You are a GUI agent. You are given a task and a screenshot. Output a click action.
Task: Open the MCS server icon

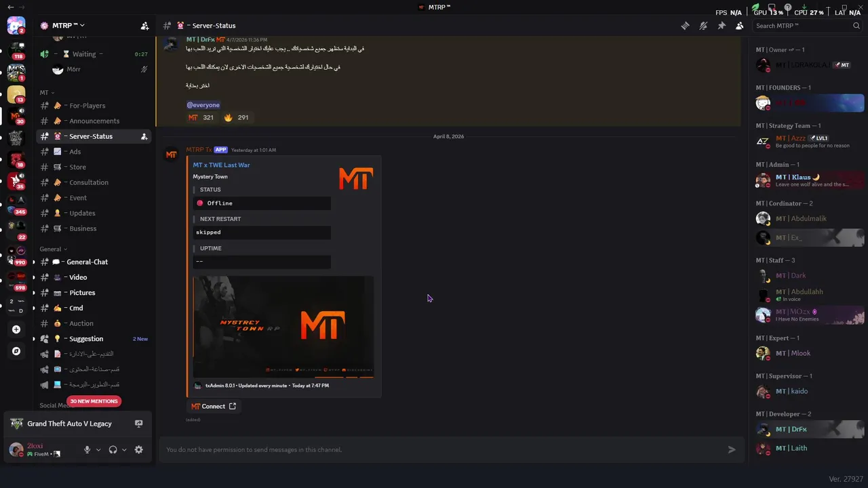pos(16,71)
